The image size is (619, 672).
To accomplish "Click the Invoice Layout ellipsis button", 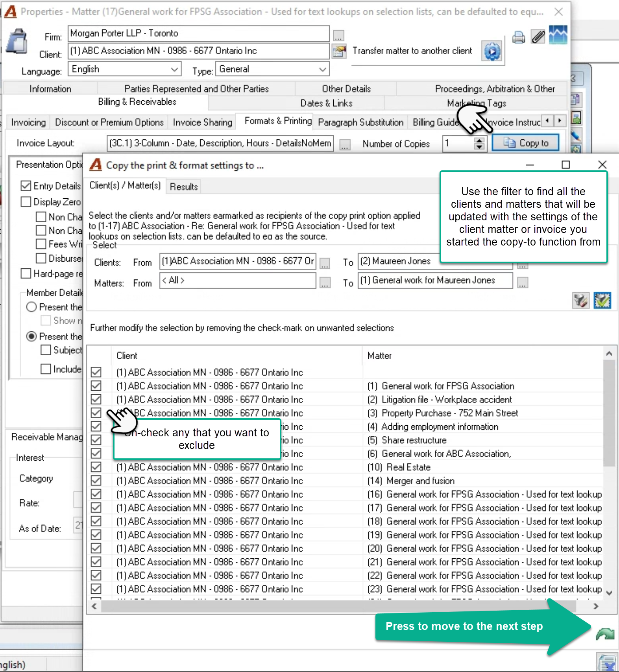I will (x=345, y=145).
